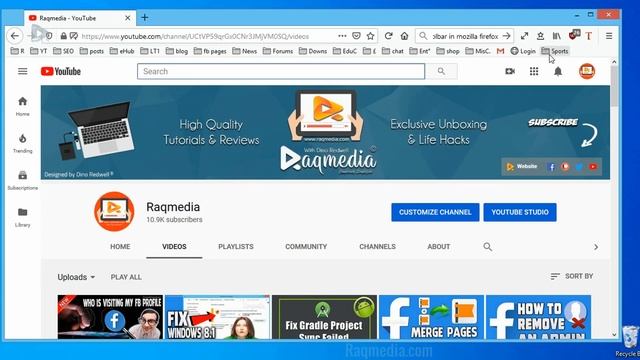This screenshot has width=640, height=360.
Task: Bookmark this page with the star icon
Action: click(370, 36)
